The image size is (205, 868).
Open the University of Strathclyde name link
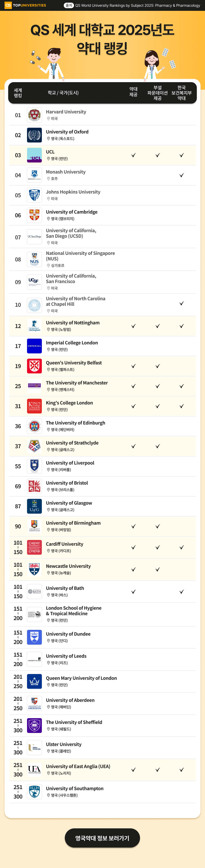tap(72, 443)
